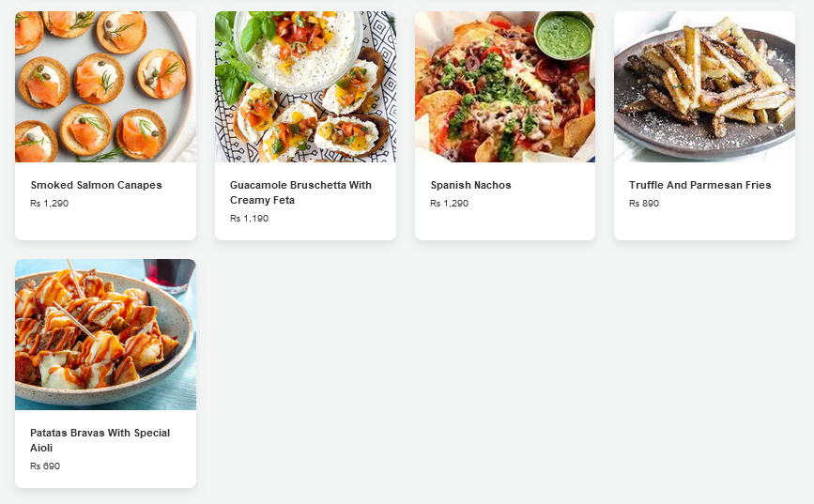The width and height of the screenshot is (814, 504).
Task: Click the Rs 690 price on Patatas Bravas
Action: pyautogui.click(x=45, y=466)
